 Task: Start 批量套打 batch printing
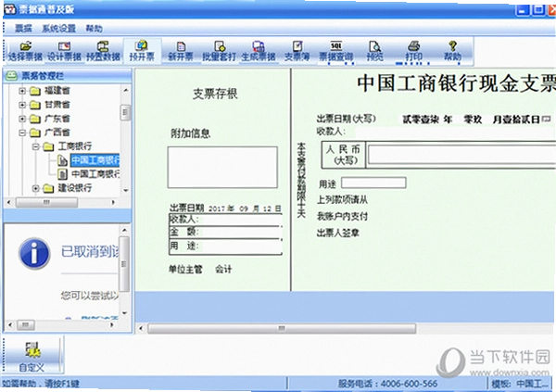(x=220, y=52)
